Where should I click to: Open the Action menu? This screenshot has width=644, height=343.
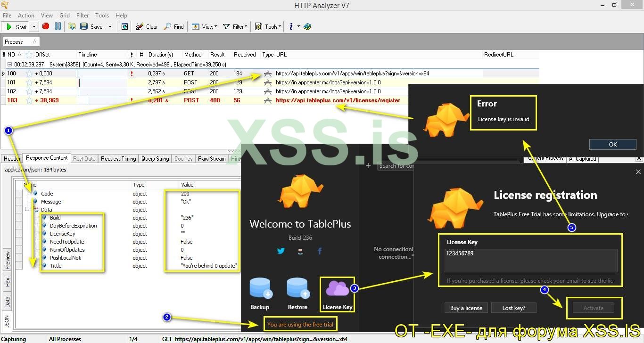pyautogui.click(x=26, y=16)
